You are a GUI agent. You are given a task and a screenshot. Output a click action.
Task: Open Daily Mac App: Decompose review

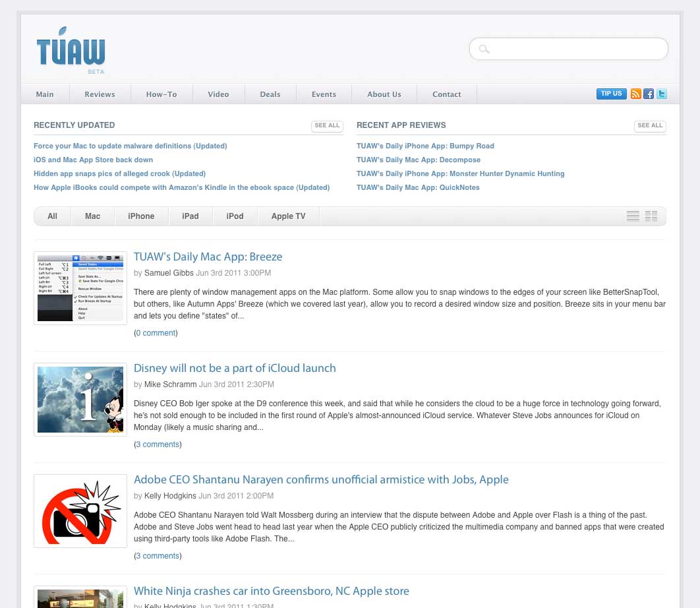[x=419, y=160]
